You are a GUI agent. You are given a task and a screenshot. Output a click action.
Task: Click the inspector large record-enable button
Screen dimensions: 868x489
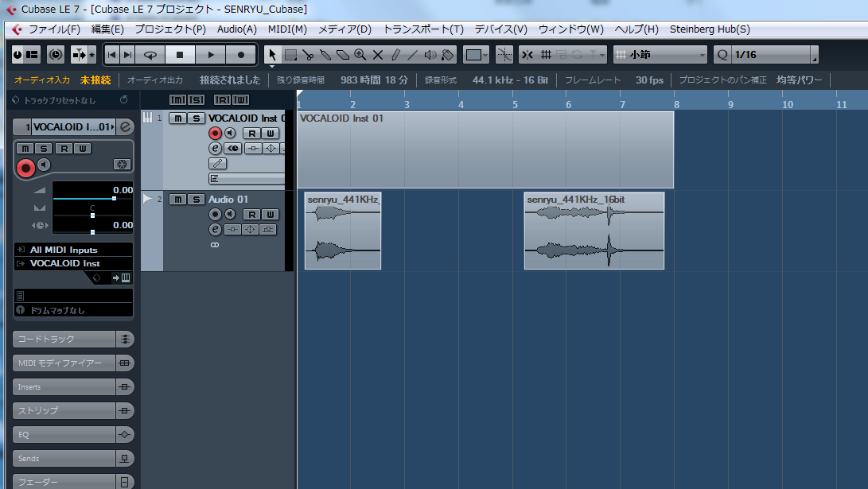point(25,168)
